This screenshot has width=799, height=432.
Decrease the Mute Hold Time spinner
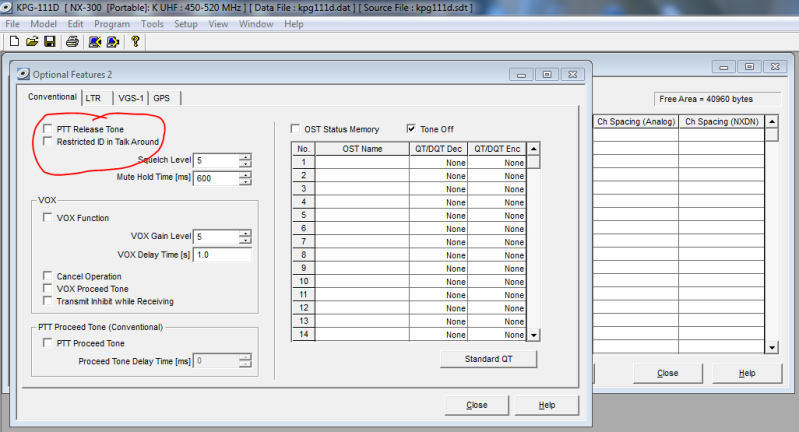pos(245,182)
